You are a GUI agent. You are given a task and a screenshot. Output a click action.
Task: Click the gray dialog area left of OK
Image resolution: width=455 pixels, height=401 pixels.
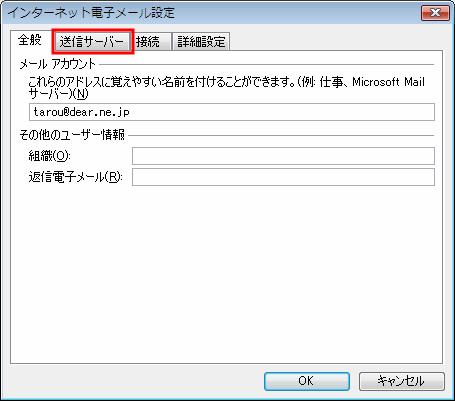point(133,381)
